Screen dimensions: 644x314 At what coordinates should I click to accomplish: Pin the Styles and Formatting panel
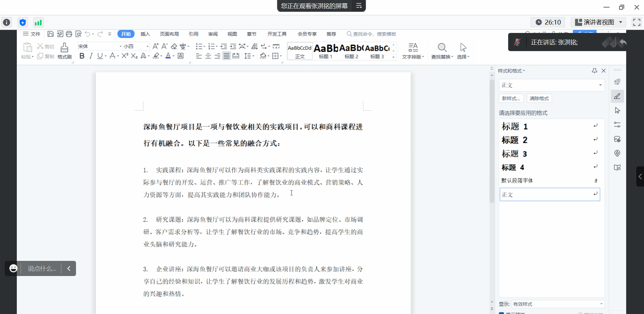(x=595, y=71)
